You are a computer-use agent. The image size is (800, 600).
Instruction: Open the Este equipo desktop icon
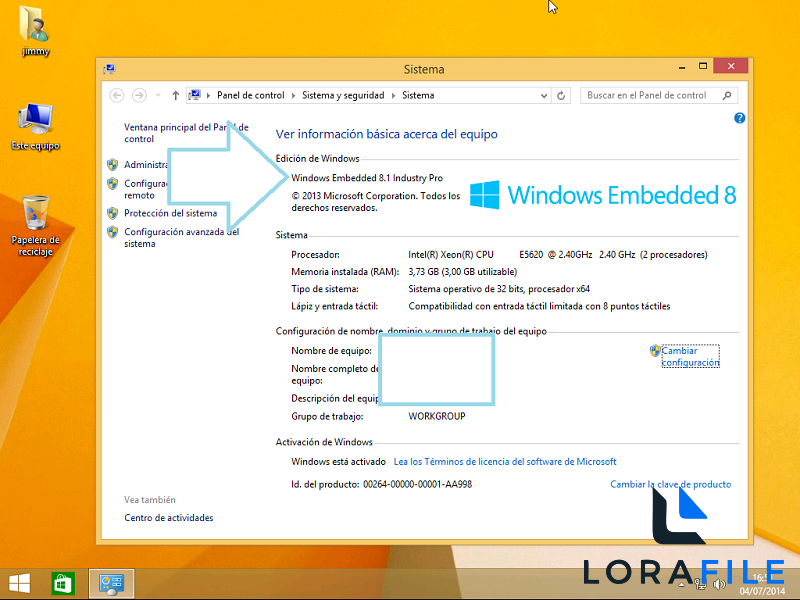pos(35,126)
